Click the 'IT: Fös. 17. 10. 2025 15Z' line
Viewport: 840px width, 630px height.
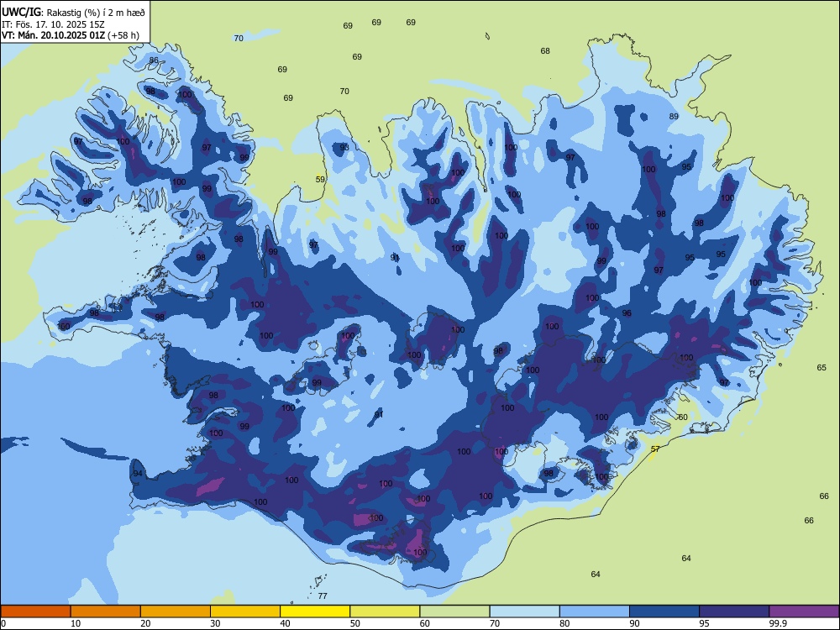pyautogui.click(x=55, y=24)
